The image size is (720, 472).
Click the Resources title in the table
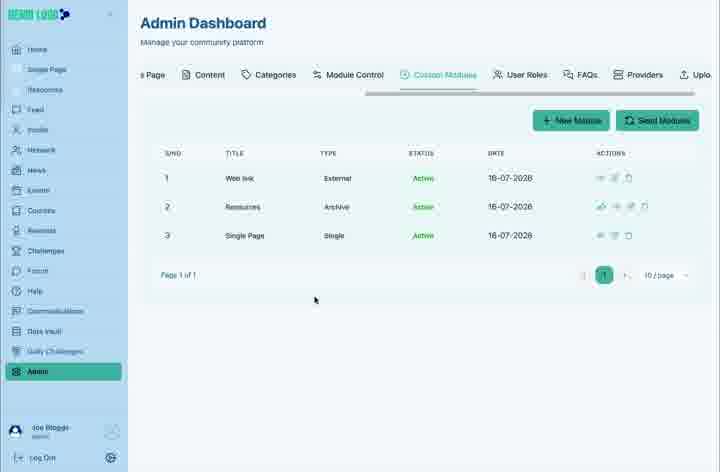point(243,207)
